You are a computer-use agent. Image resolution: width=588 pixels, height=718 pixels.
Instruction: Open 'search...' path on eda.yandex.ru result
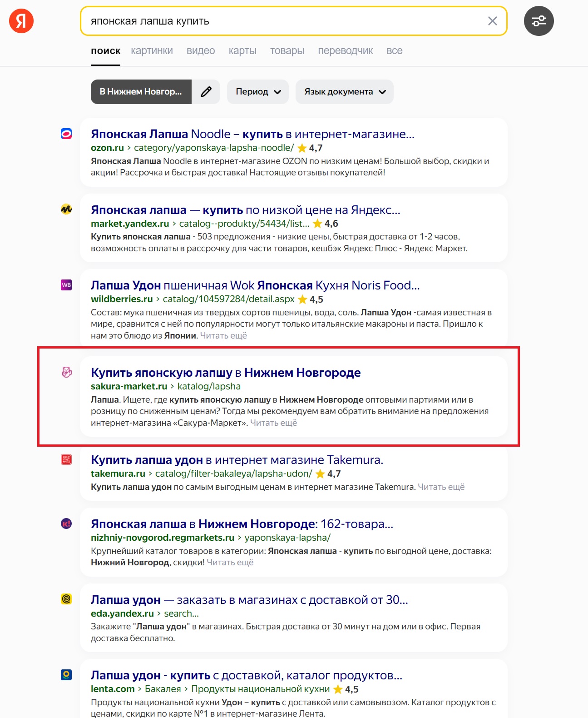coord(181,613)
